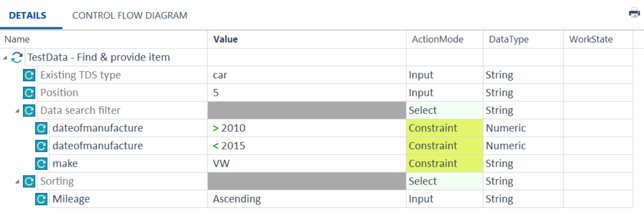Collapse the Data search filter node

coord(17,111)
